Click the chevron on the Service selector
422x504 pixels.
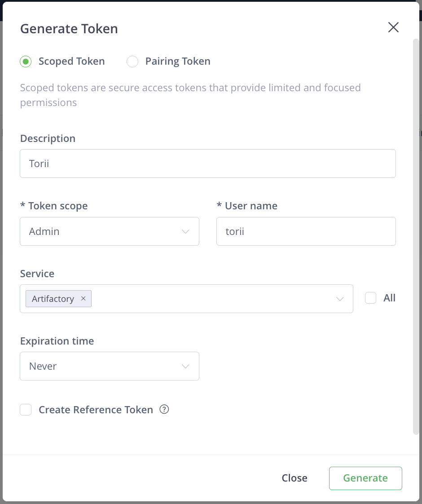tap(340, 298)
